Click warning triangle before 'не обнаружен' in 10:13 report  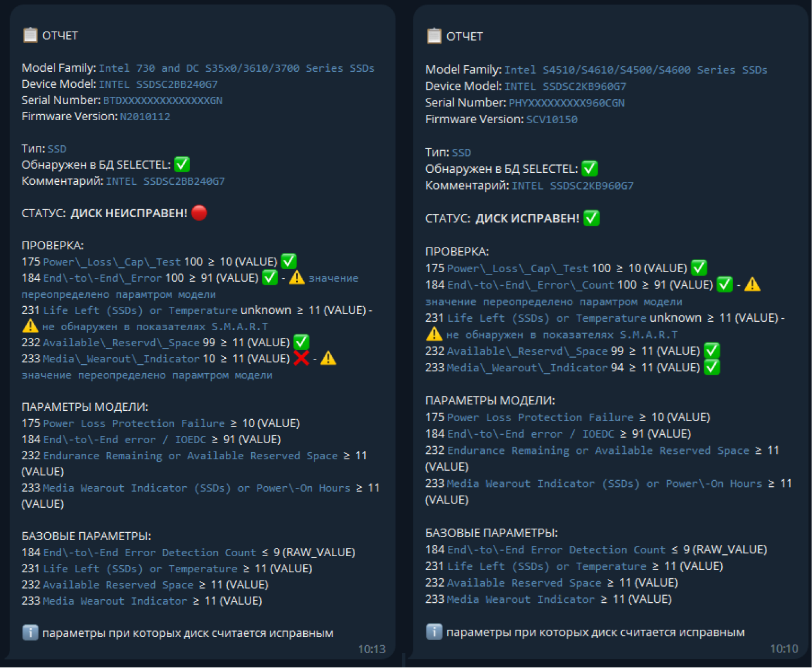coord(30,326)
